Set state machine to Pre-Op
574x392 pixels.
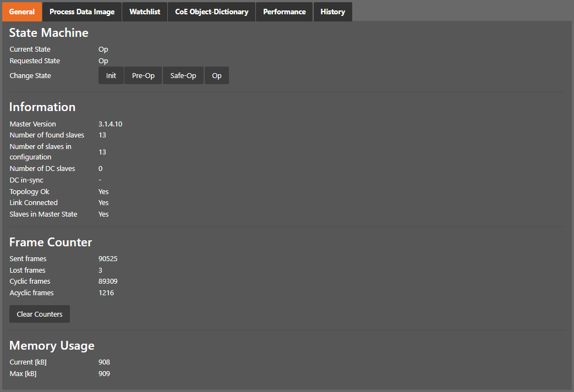[x=143, y=76]
